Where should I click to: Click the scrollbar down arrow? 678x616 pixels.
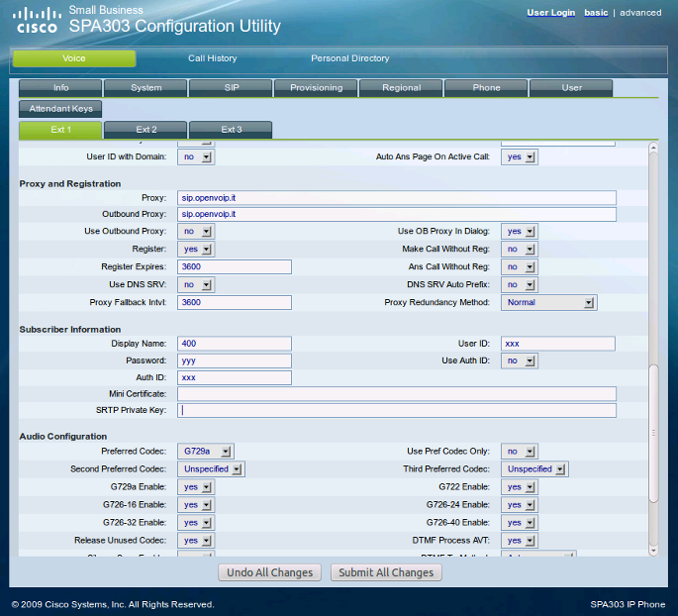653,551
